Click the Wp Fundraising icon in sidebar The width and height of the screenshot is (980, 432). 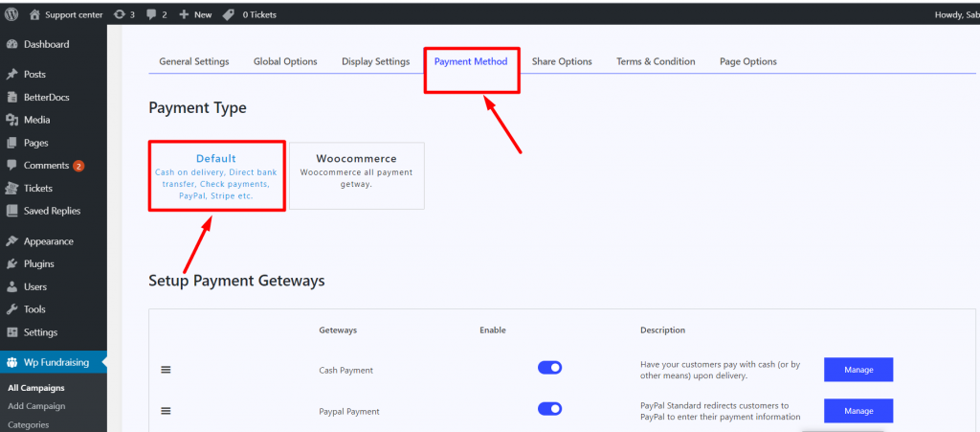pyautogui.click(x=11, y=362)
